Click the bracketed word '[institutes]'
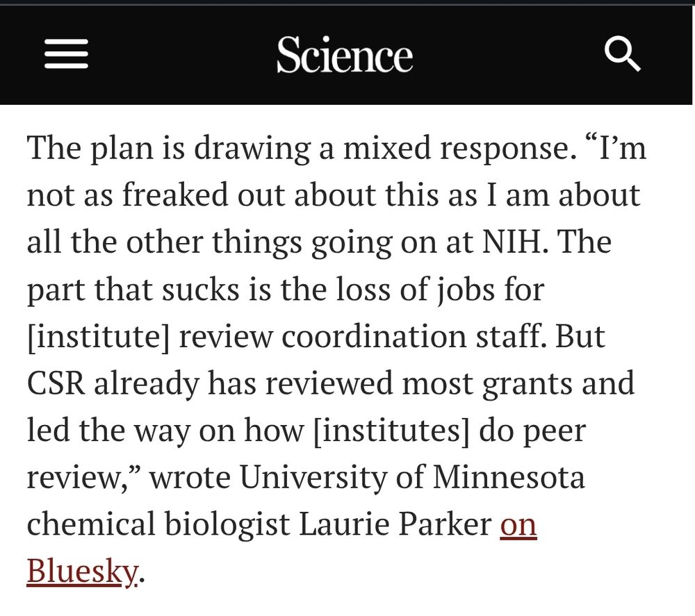The image size is (695, 616). click(x=391, y=431)
